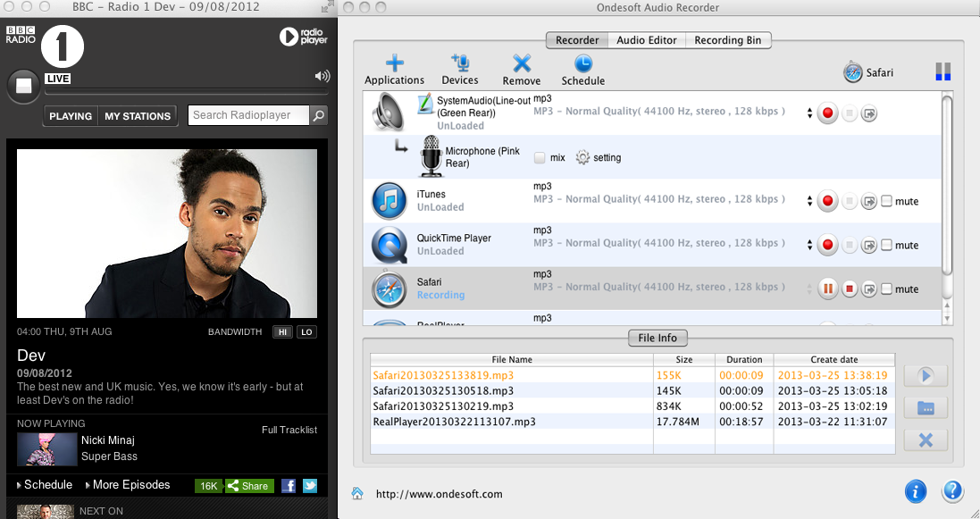Start recording SystemAudio with red record button
Screen dimensions: 980x519
coord(827,113)
